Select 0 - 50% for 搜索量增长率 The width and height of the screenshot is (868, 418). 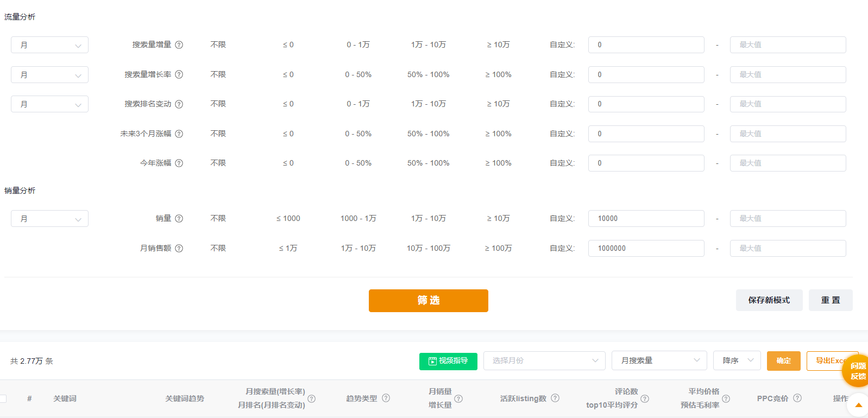(358, 74)
